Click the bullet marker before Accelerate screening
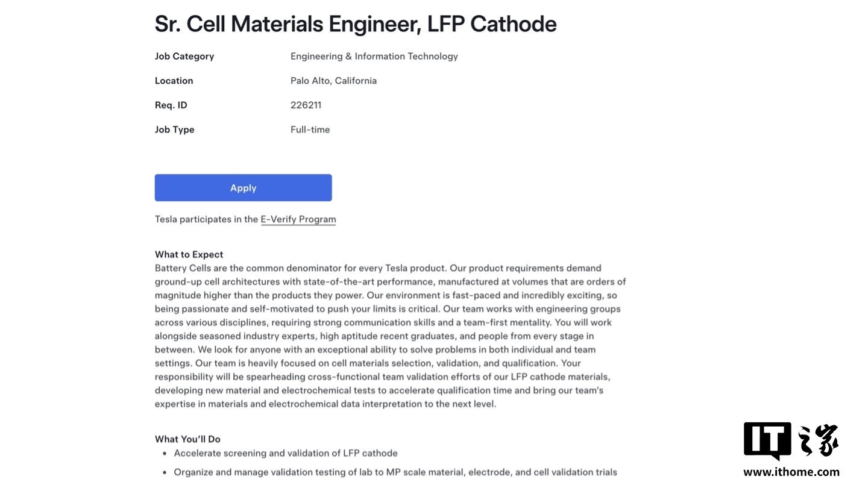Image resolution: width=868 pixels, height=485 pixels. click(165, 453)
